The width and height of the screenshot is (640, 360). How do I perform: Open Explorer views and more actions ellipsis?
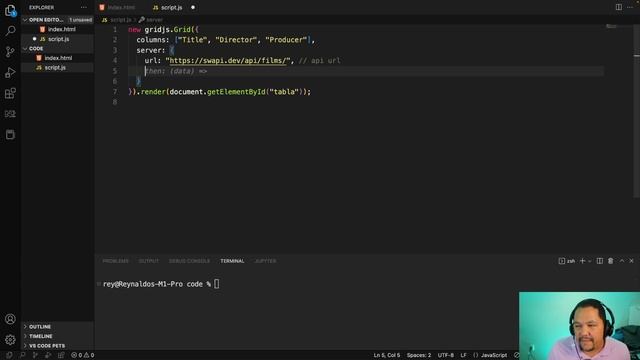(84, 7)
